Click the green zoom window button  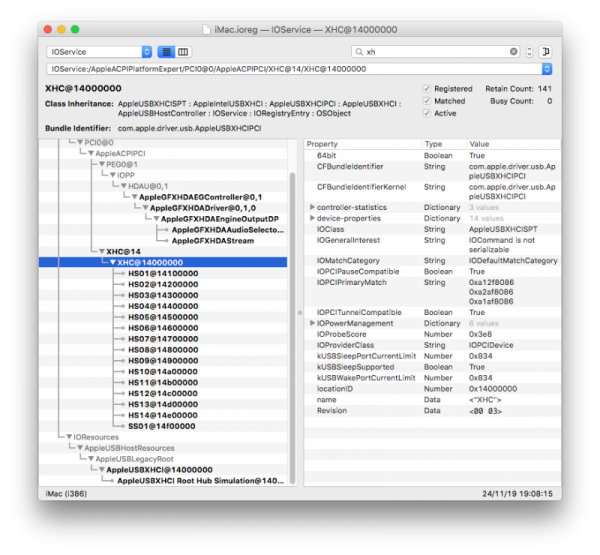click(75, 29)
